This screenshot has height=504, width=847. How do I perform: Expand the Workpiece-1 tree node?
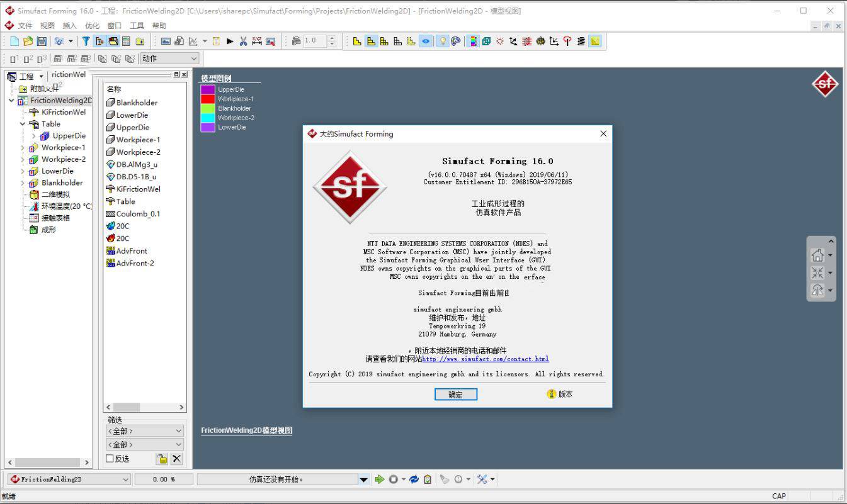pos(23,148)
